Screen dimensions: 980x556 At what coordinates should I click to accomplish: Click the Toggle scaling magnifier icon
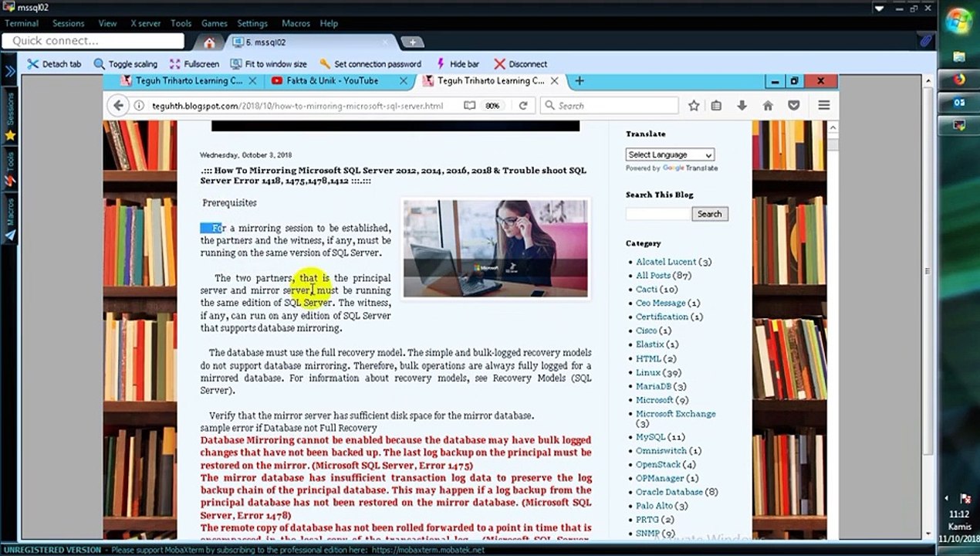click(x=100, y=64)
